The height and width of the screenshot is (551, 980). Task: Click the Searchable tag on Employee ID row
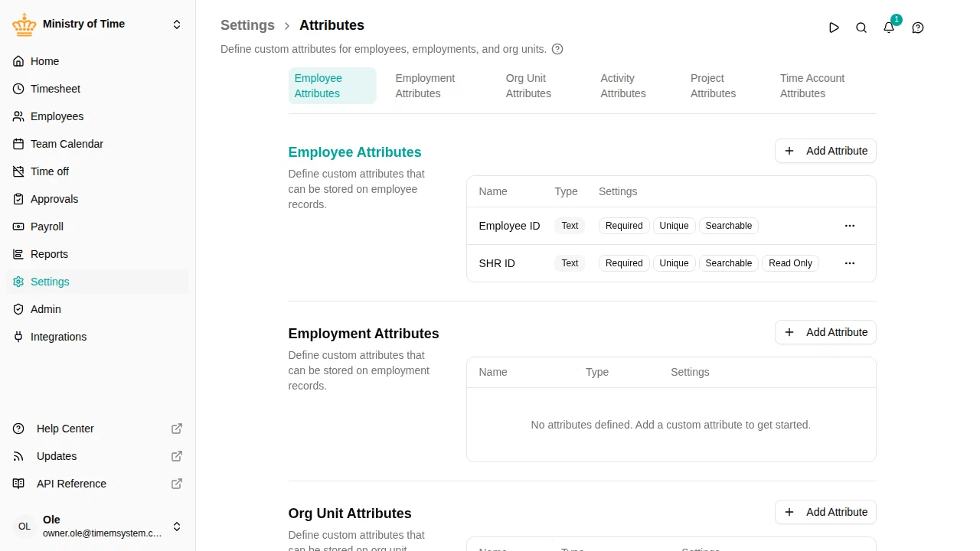point(728,226)
